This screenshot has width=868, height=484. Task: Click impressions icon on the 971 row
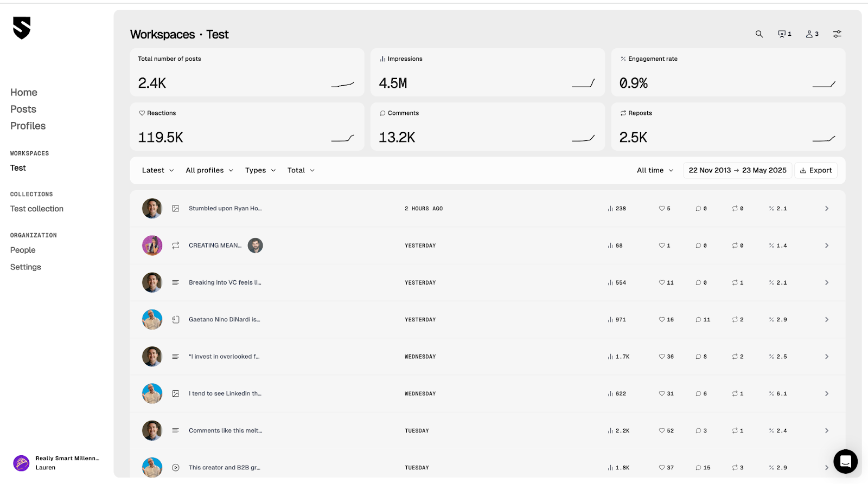click(x=610, y=320)
